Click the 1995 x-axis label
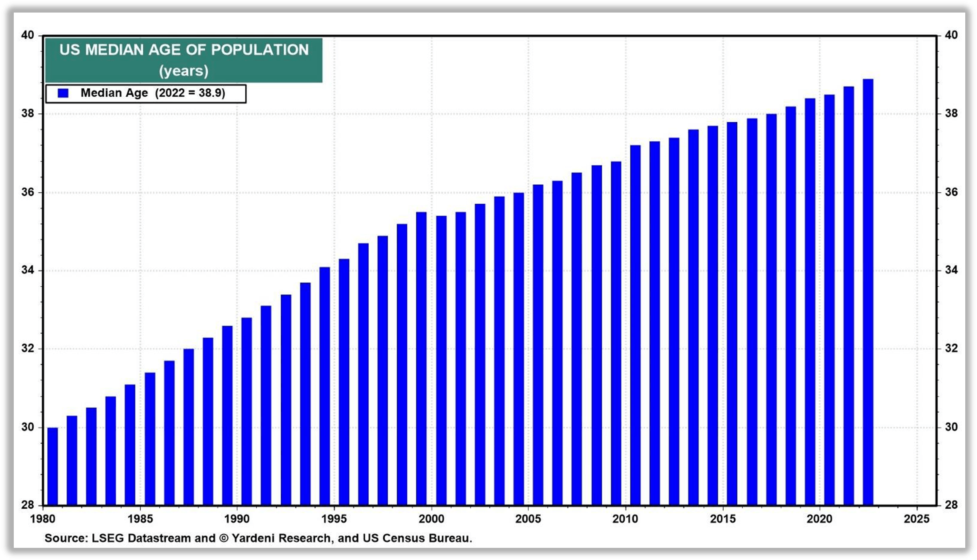977x560 pixels. [334, 519]
